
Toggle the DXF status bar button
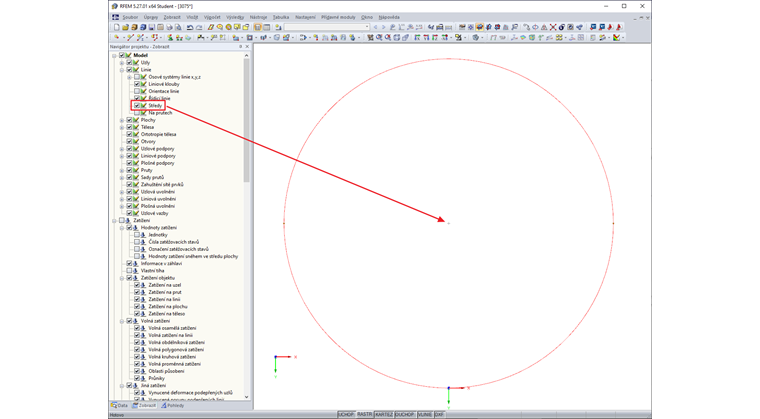(439, 415)
